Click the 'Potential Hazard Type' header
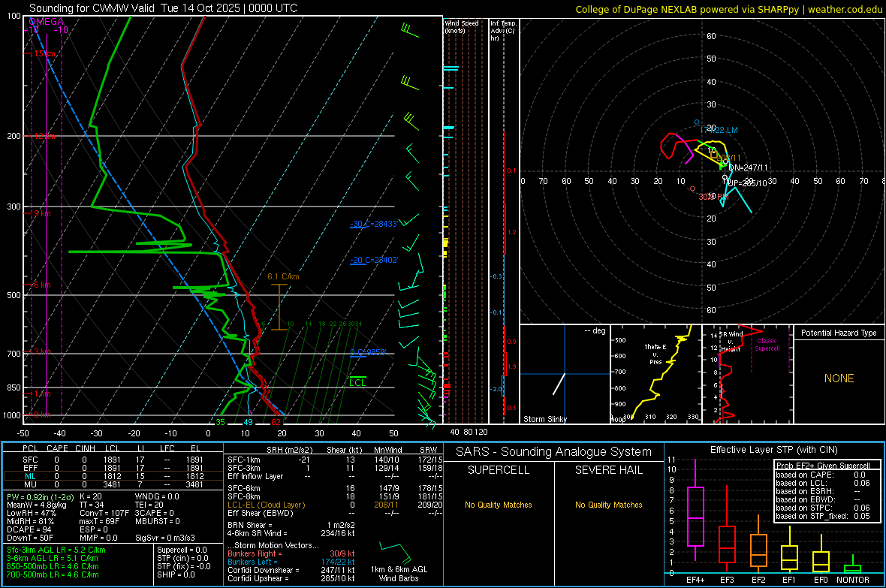 839,333
